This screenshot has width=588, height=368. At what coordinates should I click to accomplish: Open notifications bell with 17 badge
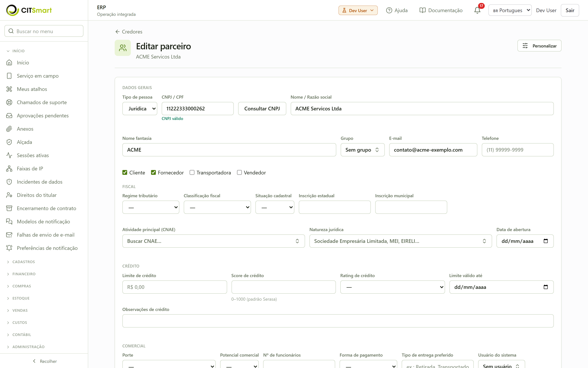coord(477,10)
